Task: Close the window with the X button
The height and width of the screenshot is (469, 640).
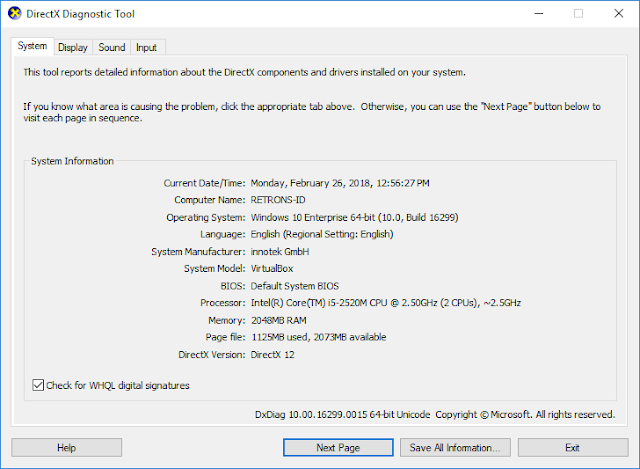Action: pos(618,13)
